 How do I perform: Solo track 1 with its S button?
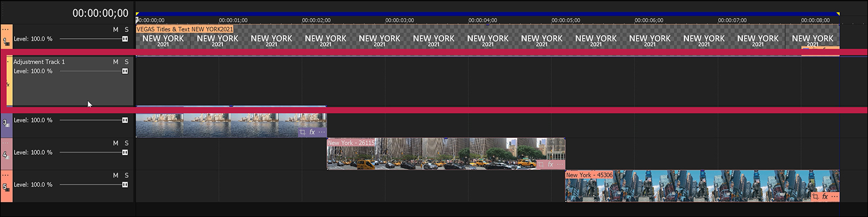click(x=127, y=30)
